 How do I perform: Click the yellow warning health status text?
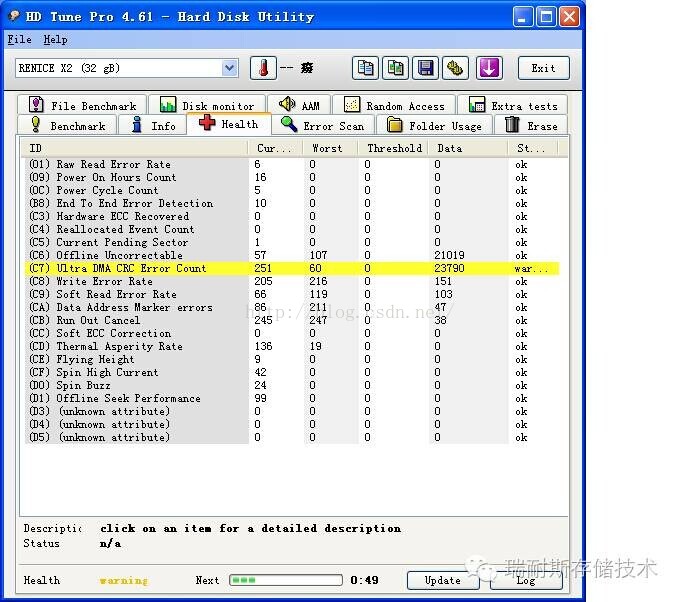point(124,580)
